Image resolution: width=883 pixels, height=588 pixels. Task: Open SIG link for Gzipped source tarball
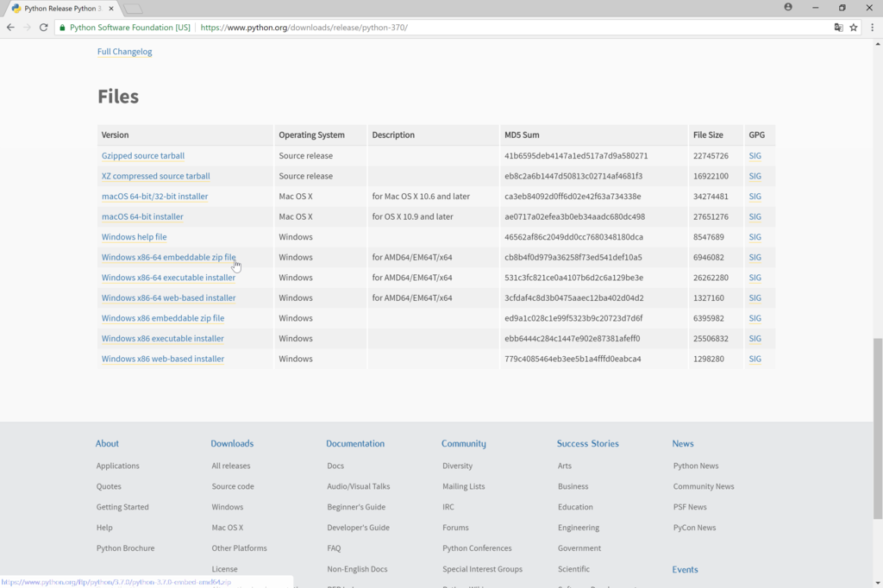[x=755, y=155]
